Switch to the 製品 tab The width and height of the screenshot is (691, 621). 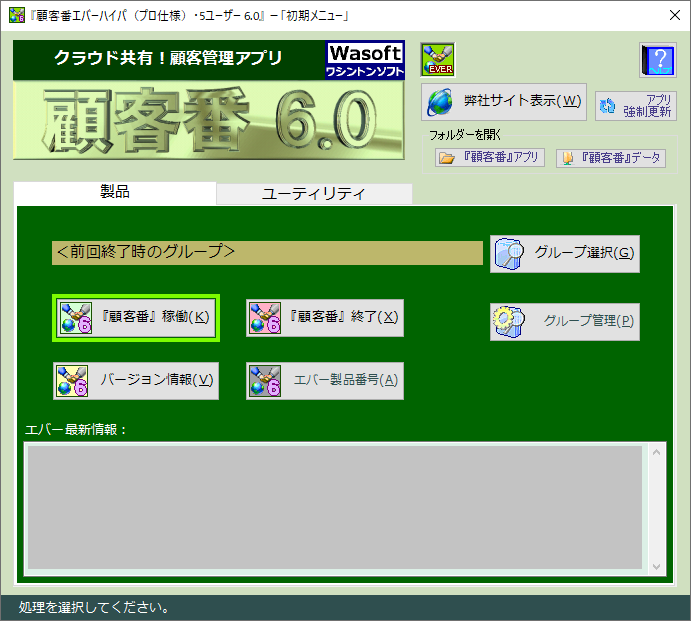click(115, 192)
